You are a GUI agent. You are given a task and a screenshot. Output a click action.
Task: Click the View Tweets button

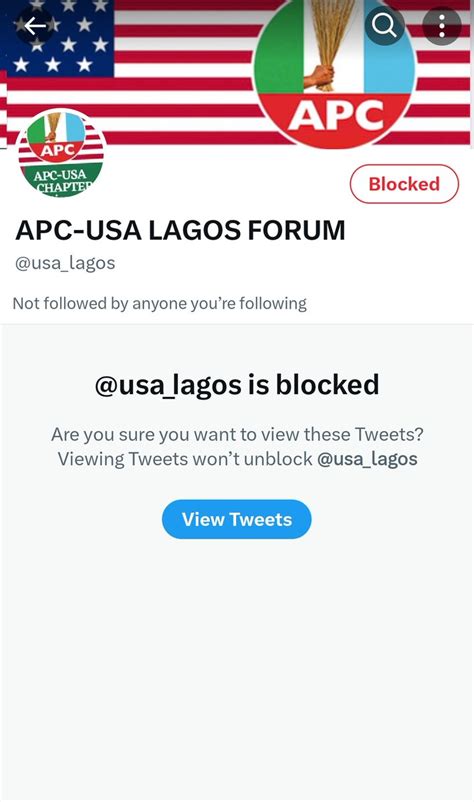[237, 519]
